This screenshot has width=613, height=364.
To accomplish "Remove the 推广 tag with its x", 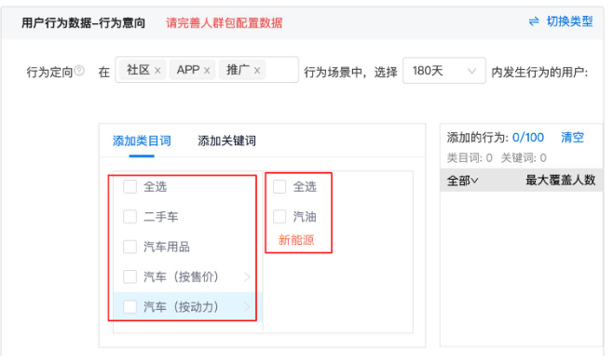I will coord(257,71).
